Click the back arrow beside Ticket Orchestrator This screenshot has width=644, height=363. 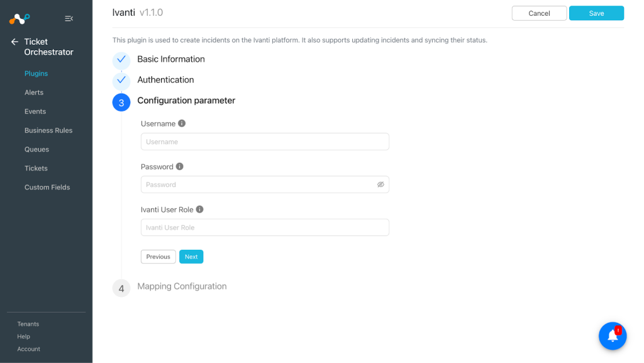tap(15, 42)
